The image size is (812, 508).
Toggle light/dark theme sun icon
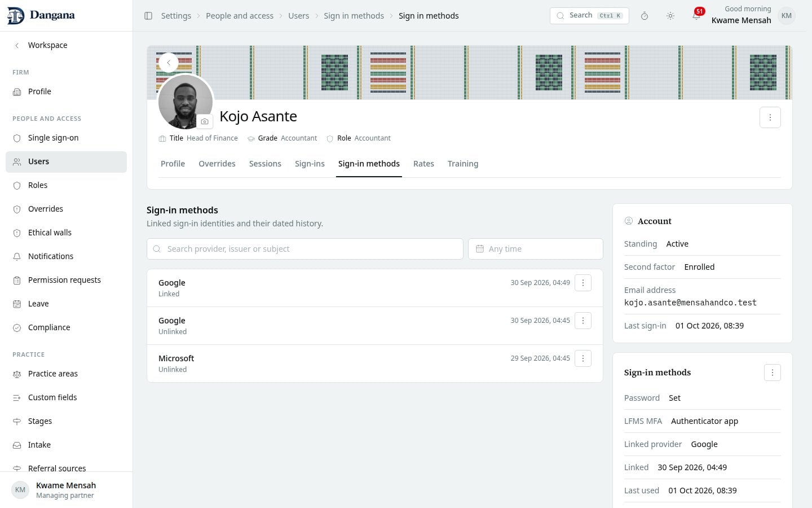(x=670, y=16)
